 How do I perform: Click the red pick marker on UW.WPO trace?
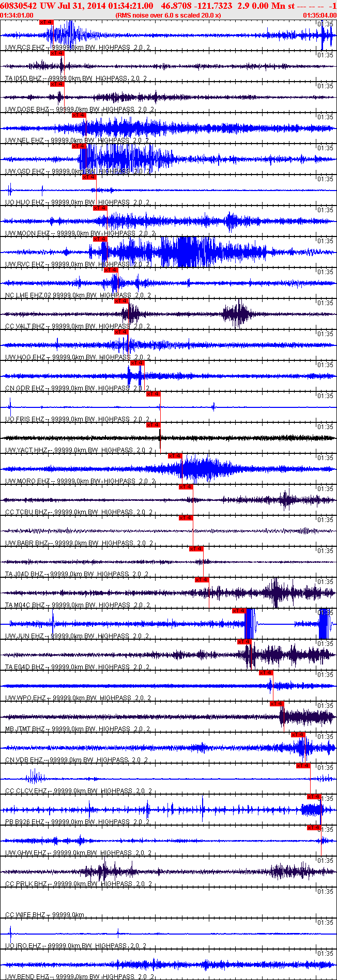click(266, 673)
